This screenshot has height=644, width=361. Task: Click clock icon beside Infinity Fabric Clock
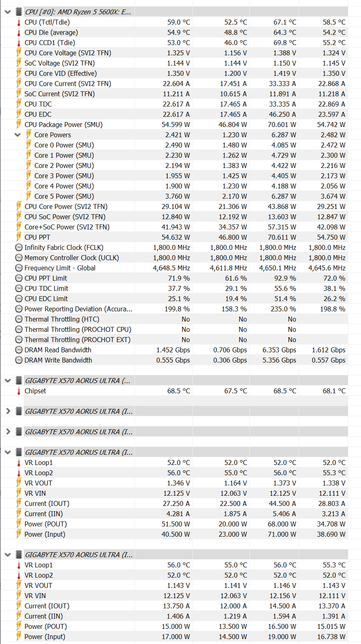click(x=18, y=247)
